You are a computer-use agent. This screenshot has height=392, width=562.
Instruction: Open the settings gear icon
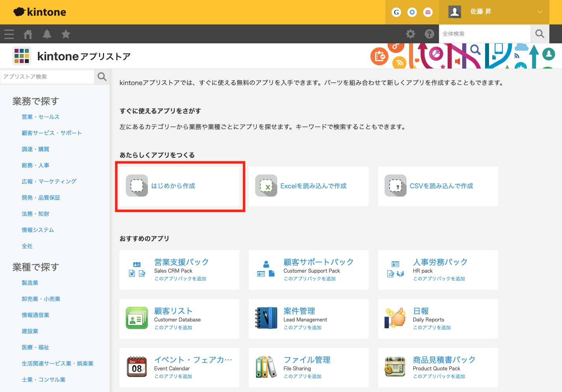(411, 34)
